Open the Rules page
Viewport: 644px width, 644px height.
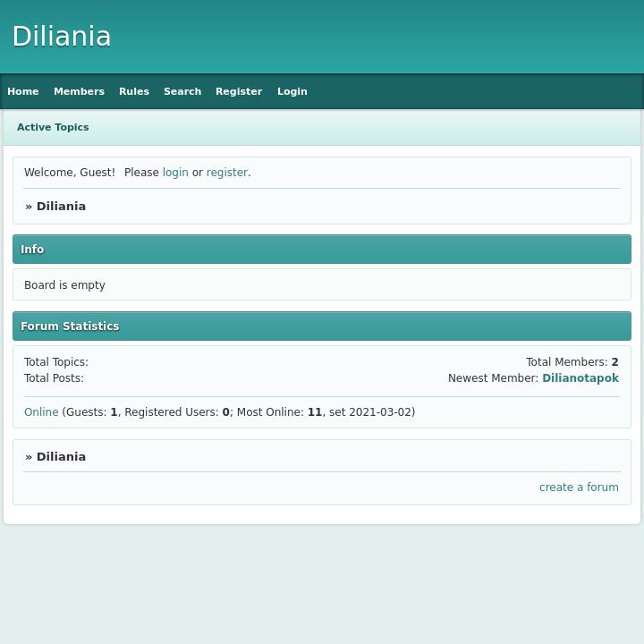(x=134, y=91)
